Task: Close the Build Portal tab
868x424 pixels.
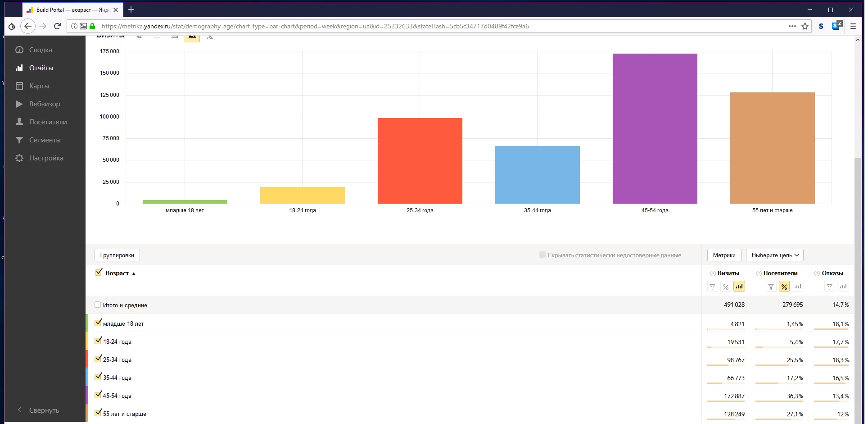Action: [x=116, y=10]
